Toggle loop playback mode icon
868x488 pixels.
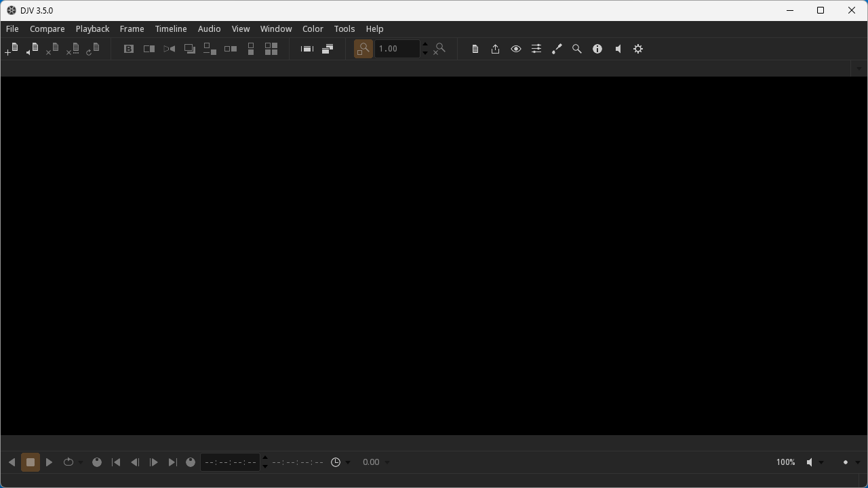click(68, 462)
